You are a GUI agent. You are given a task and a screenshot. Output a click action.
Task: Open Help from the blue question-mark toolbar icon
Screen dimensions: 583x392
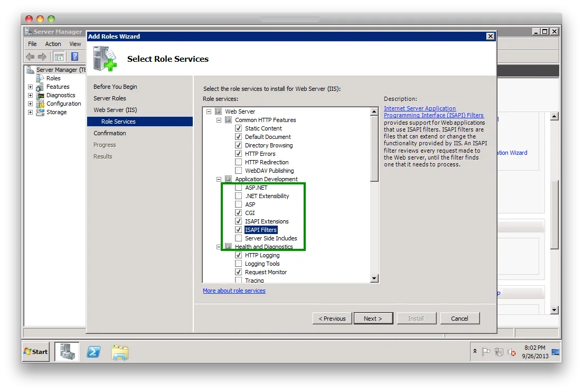pyautogui.click(x=75, y=57)
